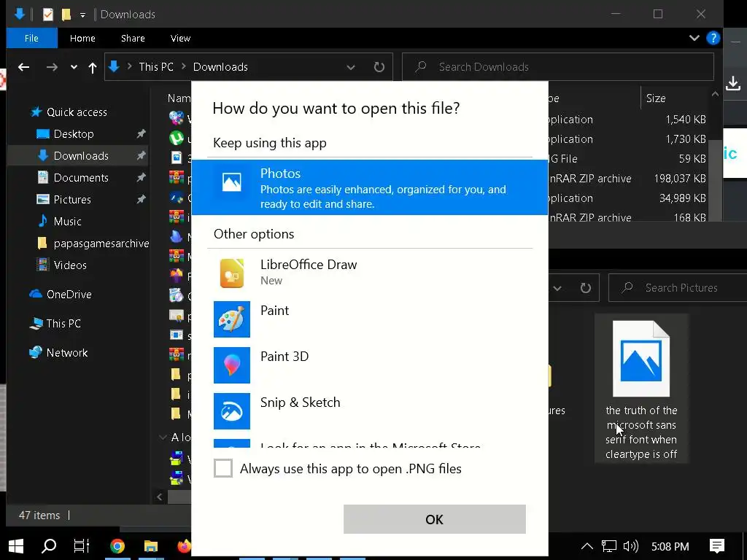Image resolution: width=747 pixels, height=560 pixels.
Task: Open the Home ribbon tab
Action: coord(82,38)
